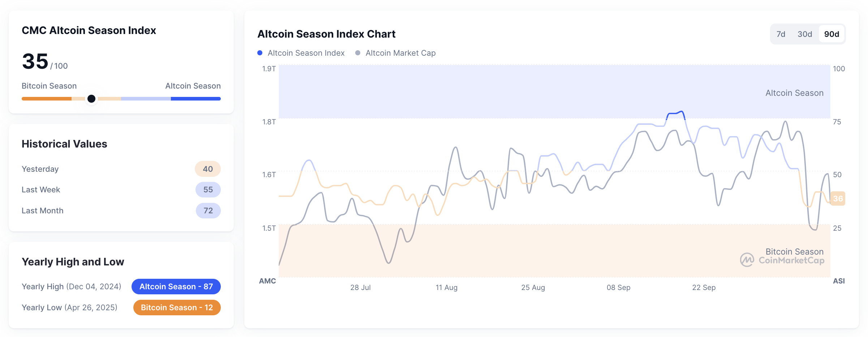Click the Yesterday value badge 40
Image resolution: width=868 pixels, height=337 pixels.
[x=208, y=169]
